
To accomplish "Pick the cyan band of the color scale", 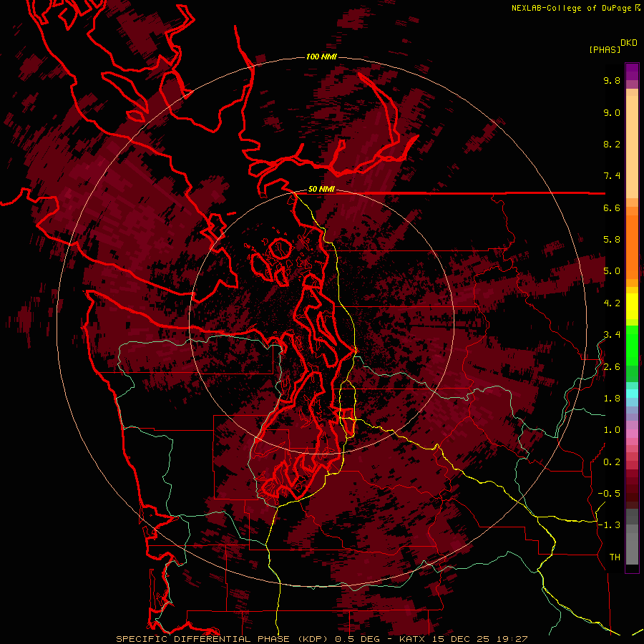I will coord(632,394).
